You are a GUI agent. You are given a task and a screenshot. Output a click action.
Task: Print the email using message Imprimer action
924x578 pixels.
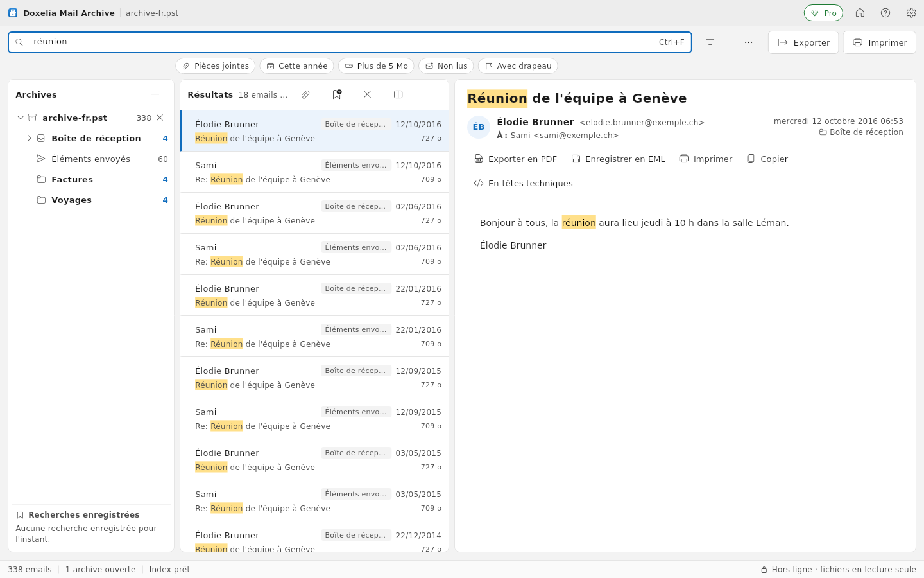pyautogui.click(x=706, y=159)
